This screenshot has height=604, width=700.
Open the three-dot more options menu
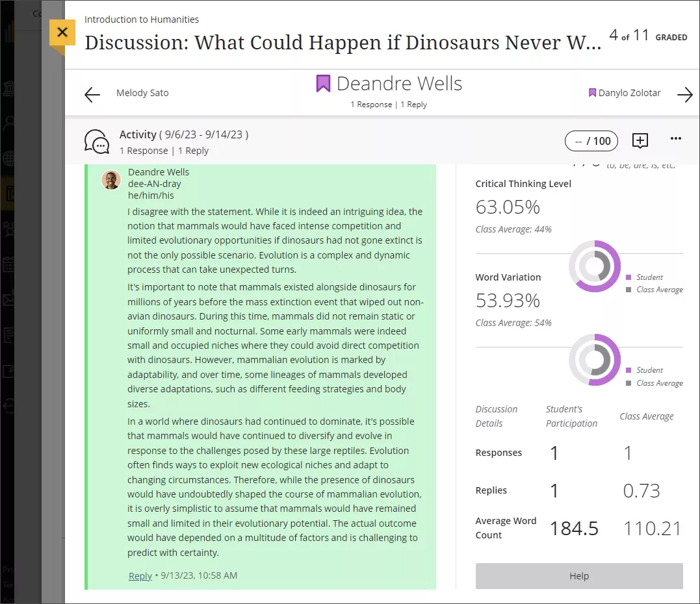click(x=675, y=139)
